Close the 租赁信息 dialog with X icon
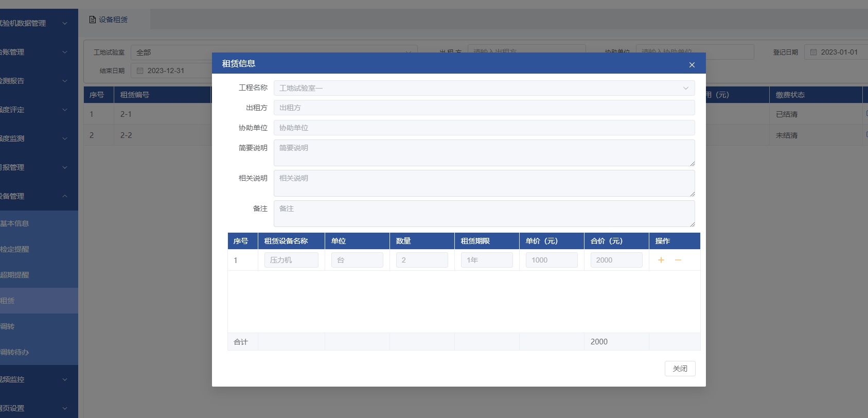The width and height of the screenshot is (868, 418). tap(692, 65)
